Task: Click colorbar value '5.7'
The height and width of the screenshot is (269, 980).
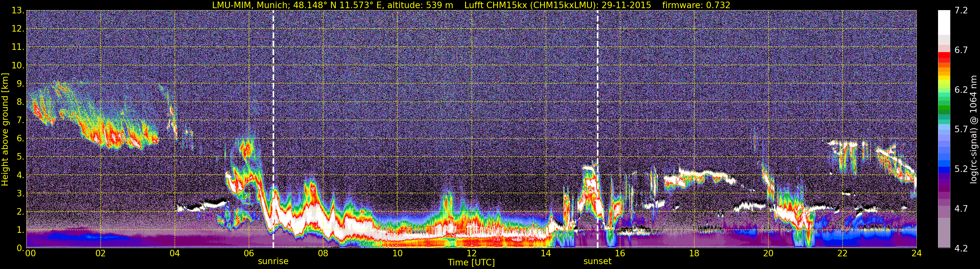Action: point(961,129)
